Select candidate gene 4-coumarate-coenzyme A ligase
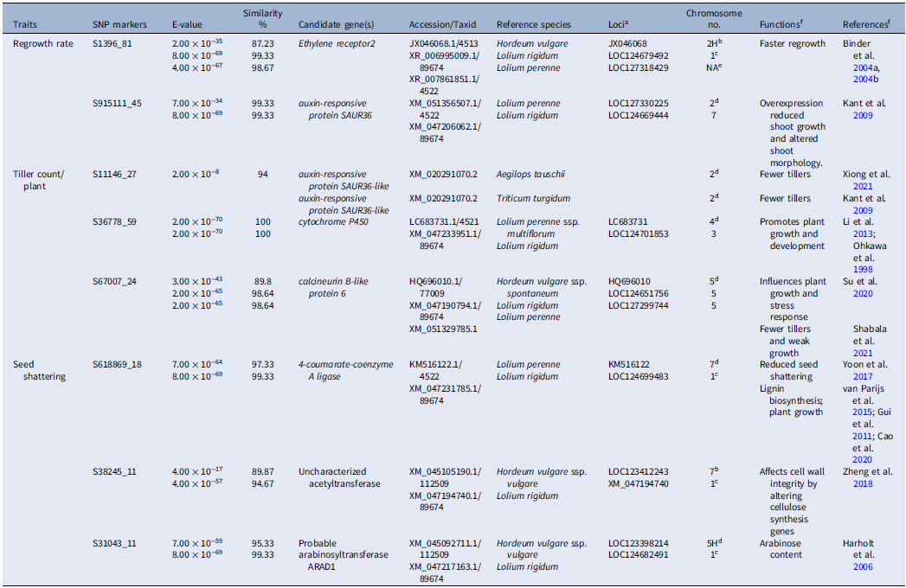906x588 pixels. [345, 370]
